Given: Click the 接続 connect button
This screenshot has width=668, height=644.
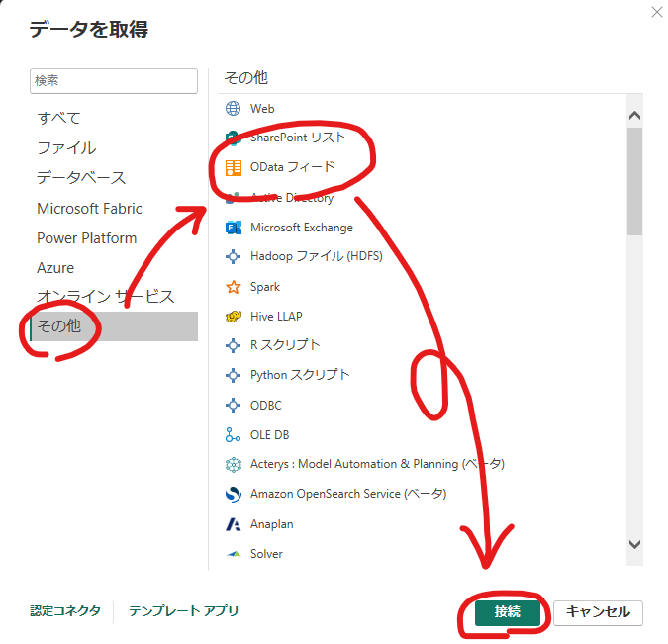Looking at the screenshot, I should pos(508,612).
